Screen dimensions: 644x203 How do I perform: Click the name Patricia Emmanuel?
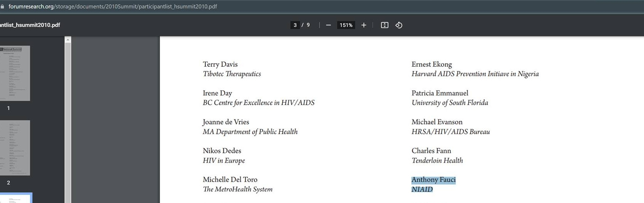[x=440, y=93]
